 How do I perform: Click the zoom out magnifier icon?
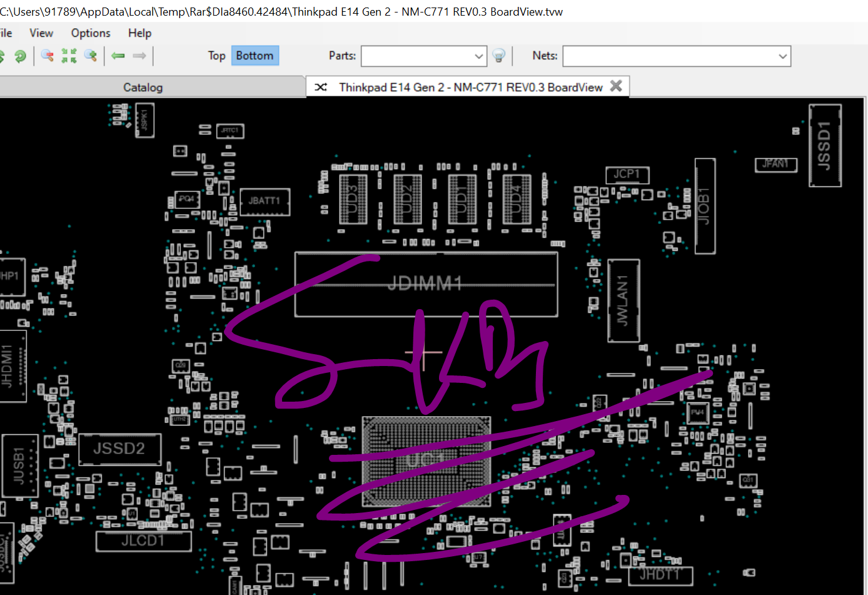[x=47, y=56]
